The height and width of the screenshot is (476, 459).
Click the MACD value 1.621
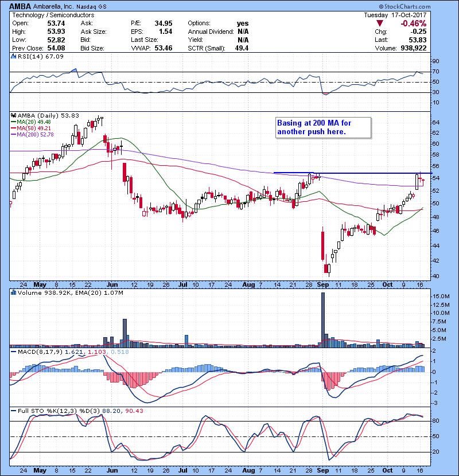point(74,352)
